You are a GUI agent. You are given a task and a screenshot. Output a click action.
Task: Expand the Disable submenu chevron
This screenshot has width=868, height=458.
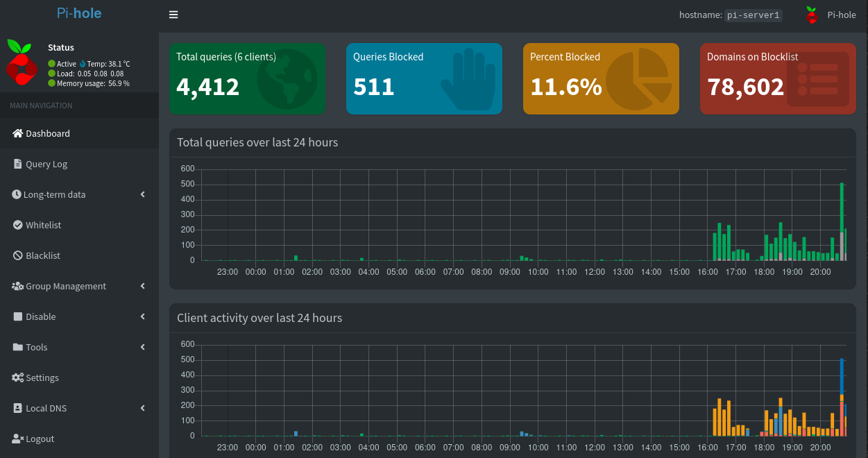pyautogui.click(x=143, y=316)
